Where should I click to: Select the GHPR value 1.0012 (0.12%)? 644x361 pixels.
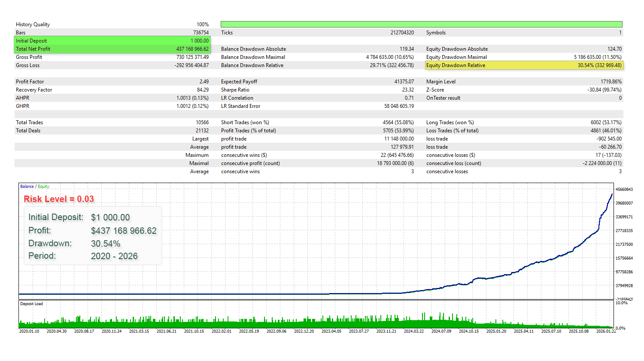tap(192, 106)
